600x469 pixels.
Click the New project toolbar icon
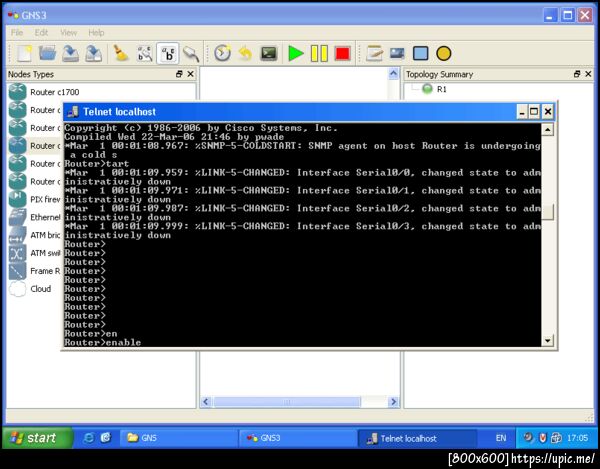point(24,54)
